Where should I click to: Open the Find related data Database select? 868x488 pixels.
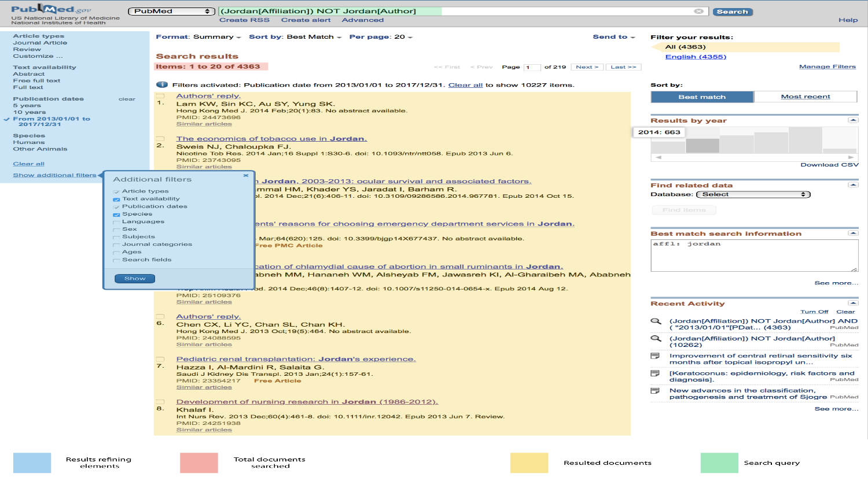pyautogui.click(x=753, y=195)
